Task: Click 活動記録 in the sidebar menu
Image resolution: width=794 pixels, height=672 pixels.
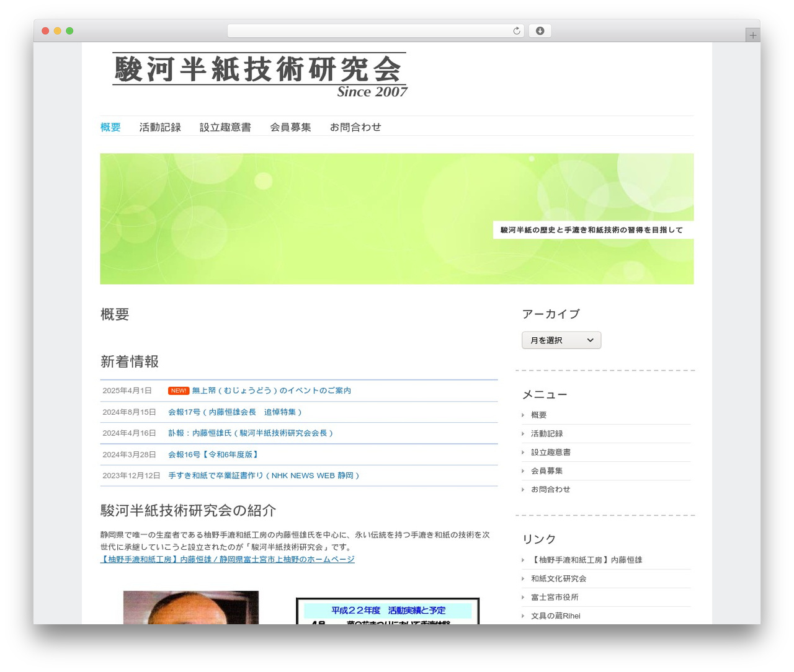Action: [x=546, y=433]
